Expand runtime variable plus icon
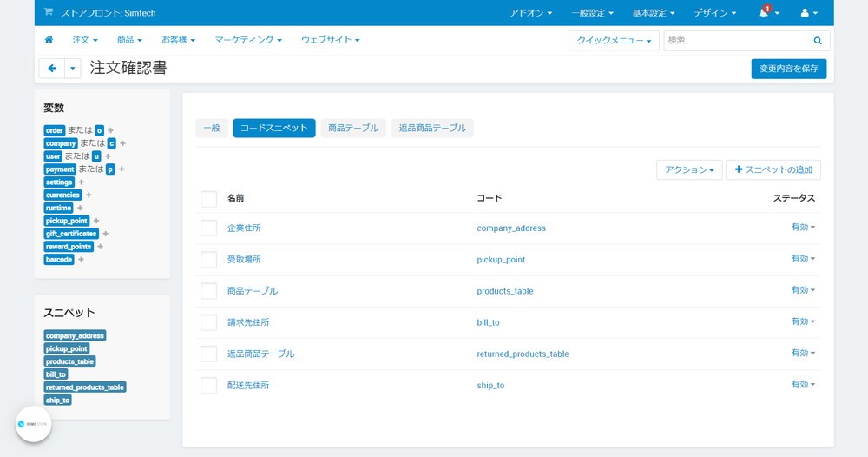The image size is (868, 457). pyautogui.click(x=80, y=208)
